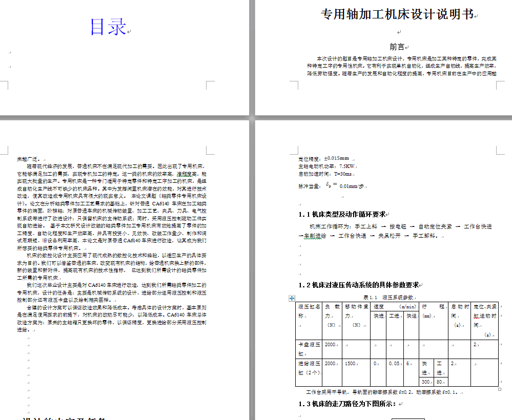Click heading 1.2 机床对液压传动系统的具体参数要求
512x420 pixels.
(359, 285)
